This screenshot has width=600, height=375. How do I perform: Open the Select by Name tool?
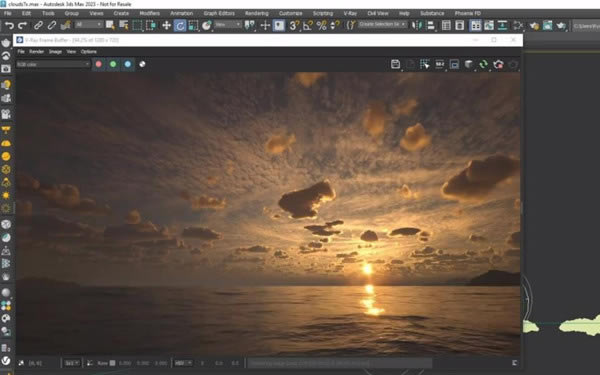tap(124, 26)
